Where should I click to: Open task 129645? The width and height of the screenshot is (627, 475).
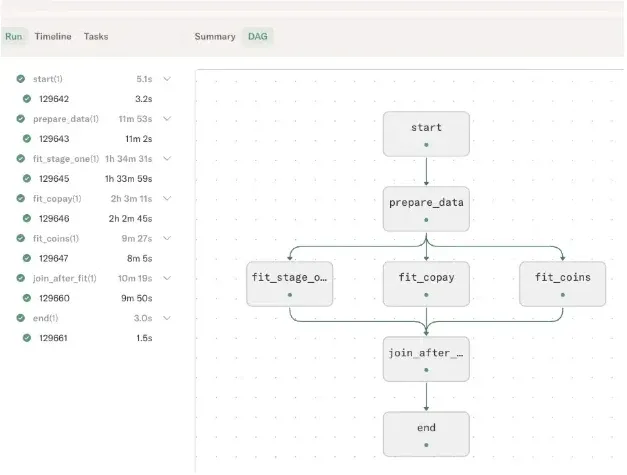click(54, 178)
